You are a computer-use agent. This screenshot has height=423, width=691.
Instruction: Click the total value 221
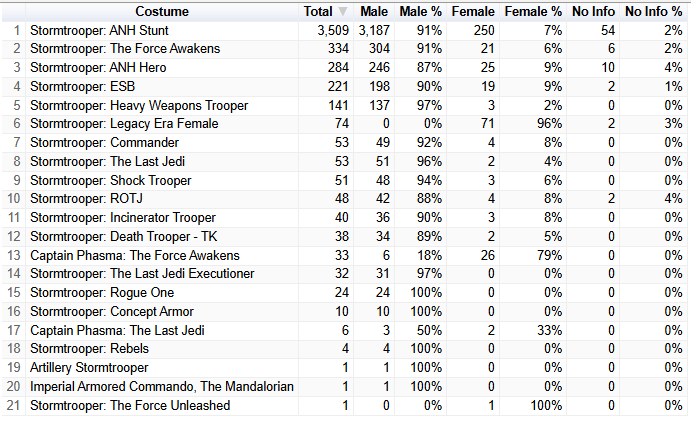tap(338, 86)
